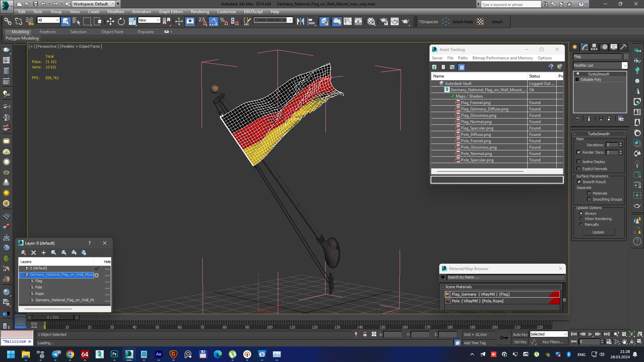Open Select by Name dialog
This screenshot has width=644, height=362.
pos(76,22)
